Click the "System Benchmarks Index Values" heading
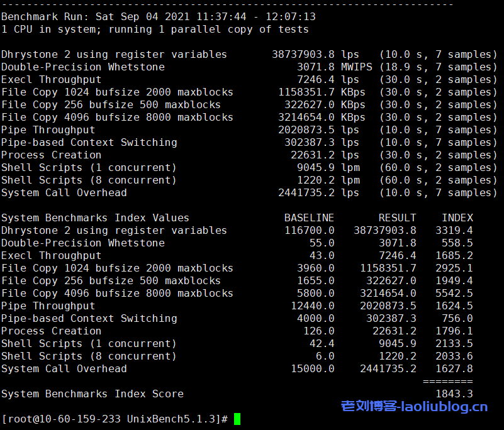Screen dimensions: 504x430 (95, 218)
